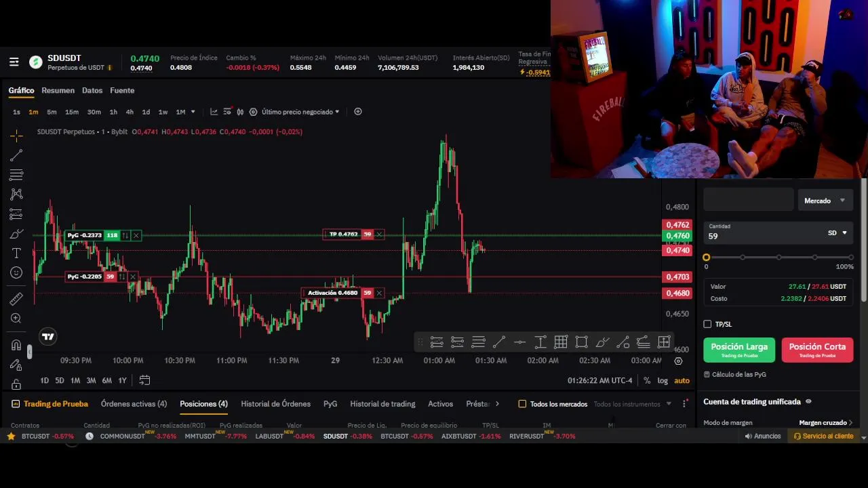Screen dimensions: 868x488
Task: Close the PyG -0.2373 position line
Action: click(x=136, y=236)
